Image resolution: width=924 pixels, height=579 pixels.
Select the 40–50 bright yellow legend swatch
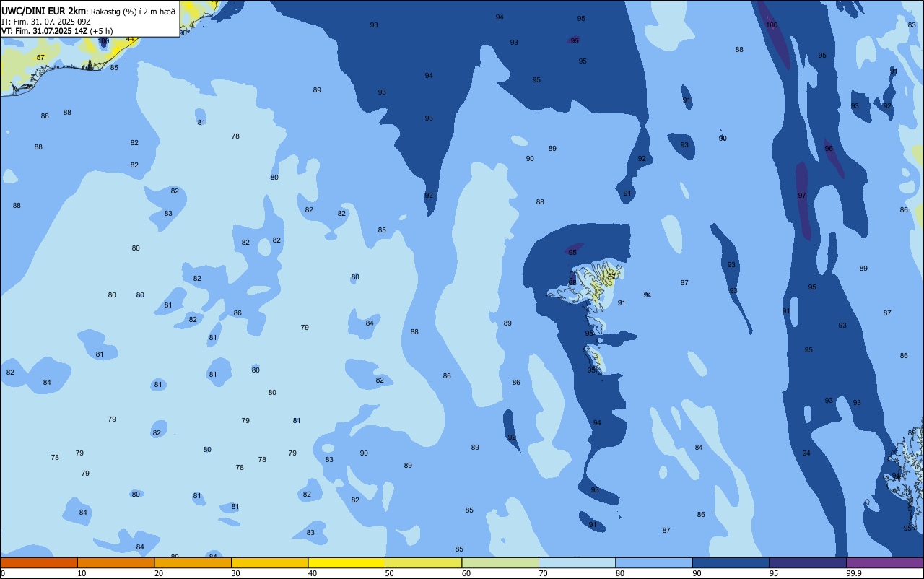[346, 562]
